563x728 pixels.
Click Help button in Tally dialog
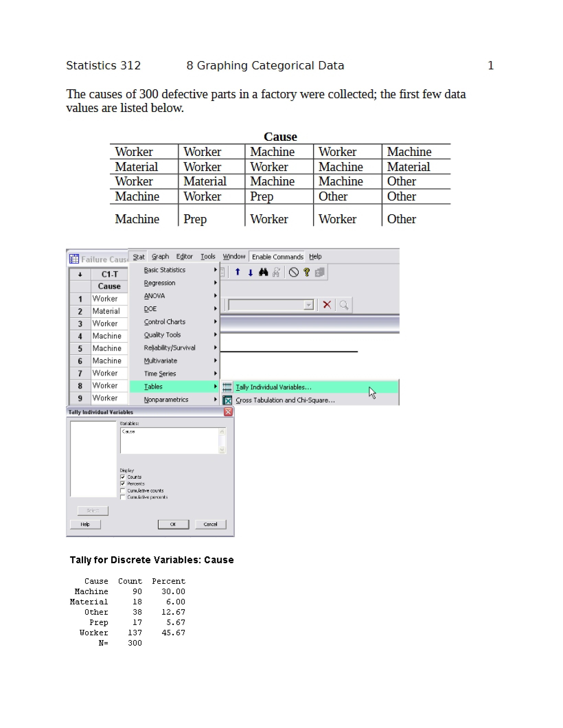[85, 524]
